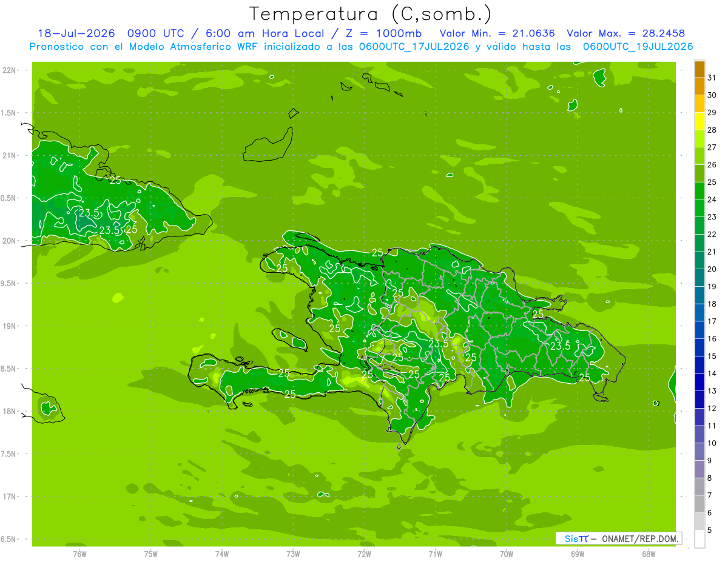Click the "17N" latitude axis label
728x562 pixels.
tap(9, 497)
